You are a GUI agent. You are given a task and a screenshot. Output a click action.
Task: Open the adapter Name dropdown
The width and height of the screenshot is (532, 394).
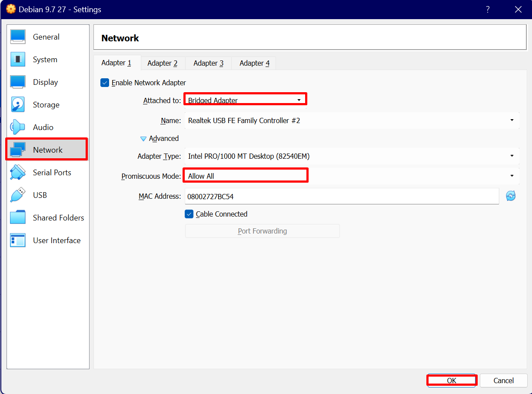coord(352,120)
